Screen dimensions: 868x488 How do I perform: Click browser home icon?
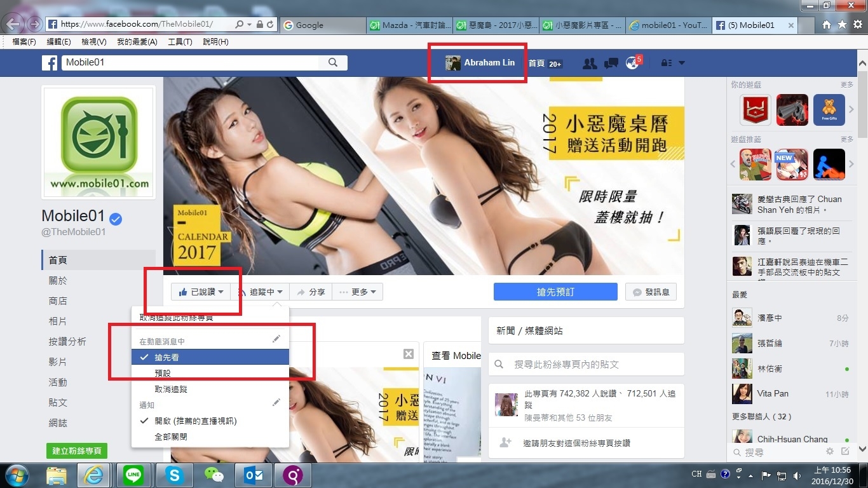827,25
